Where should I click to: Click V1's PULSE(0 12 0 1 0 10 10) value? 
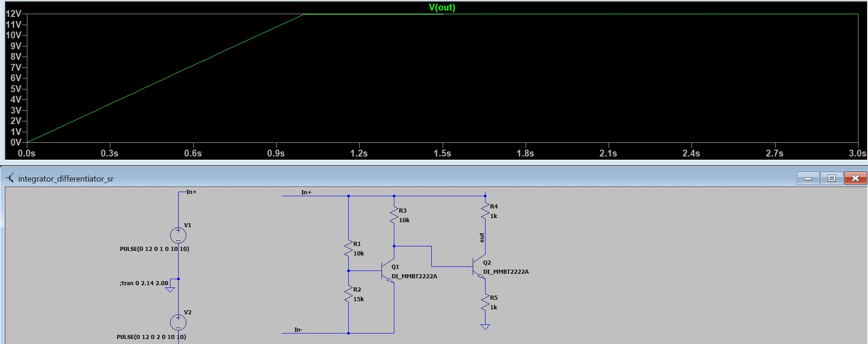click(x=155, y=249)
